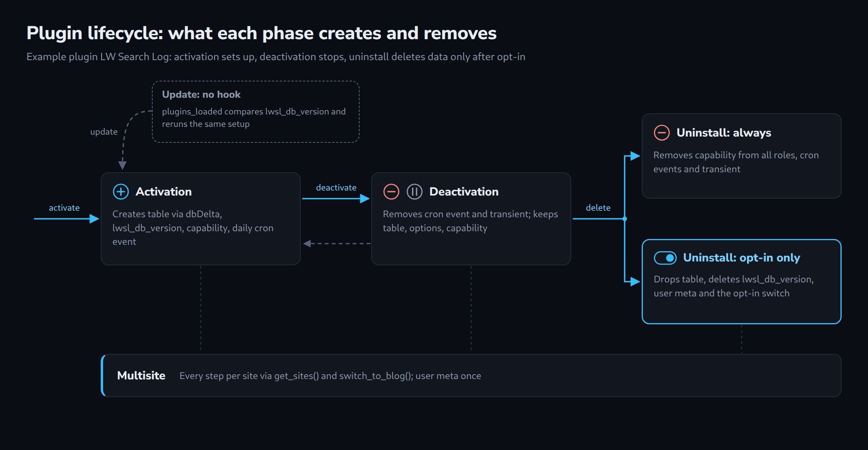Click the 'update' dashed arrow label
Image resolution: width=868 pixels, height=450 pixels.
click(x=104, y=132)
